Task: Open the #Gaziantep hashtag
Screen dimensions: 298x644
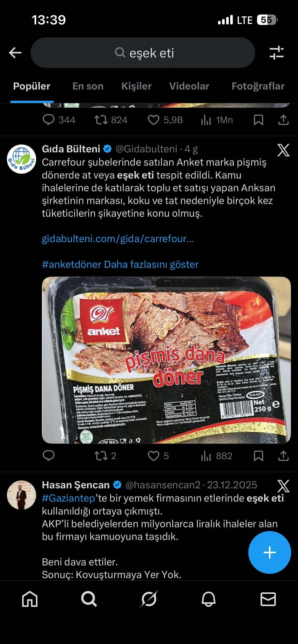Action: [69, 498]
